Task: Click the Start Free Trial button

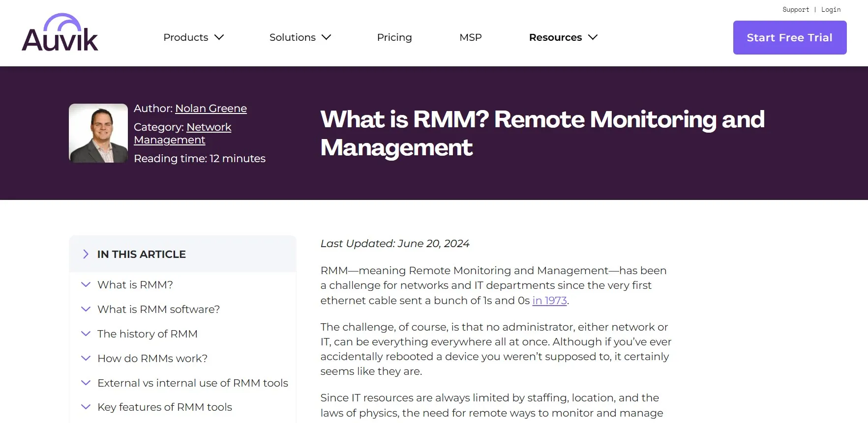Action: (790, 37)
